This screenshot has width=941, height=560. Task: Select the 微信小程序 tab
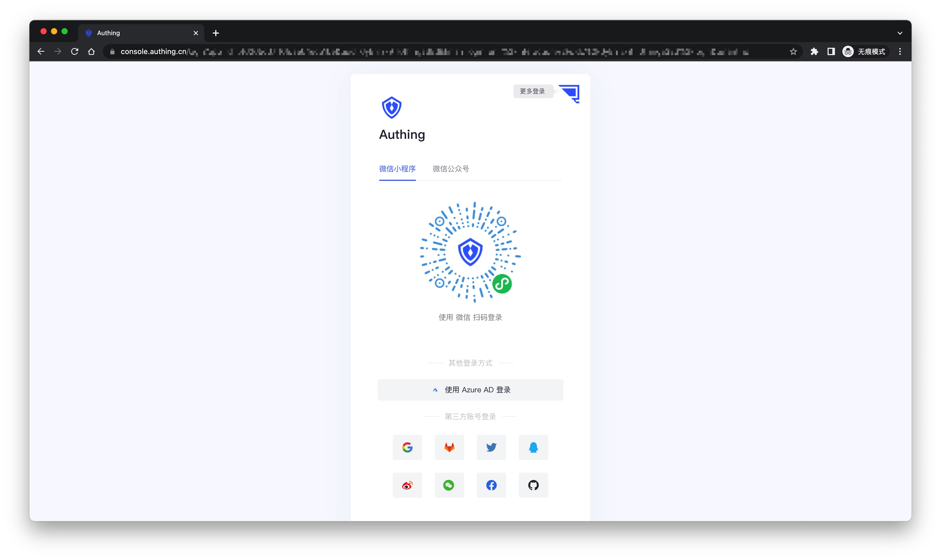(397, 169)
